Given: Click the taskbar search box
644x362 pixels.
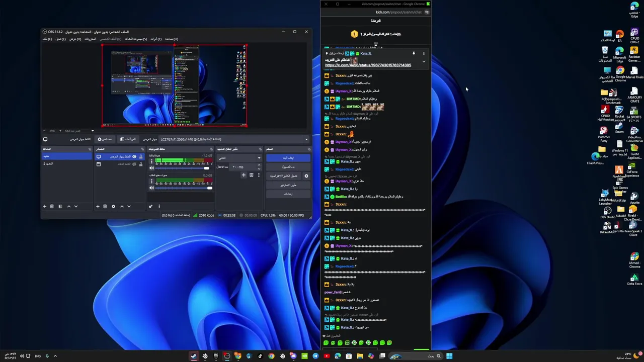Looking at the screenshot, I should 415,356.
